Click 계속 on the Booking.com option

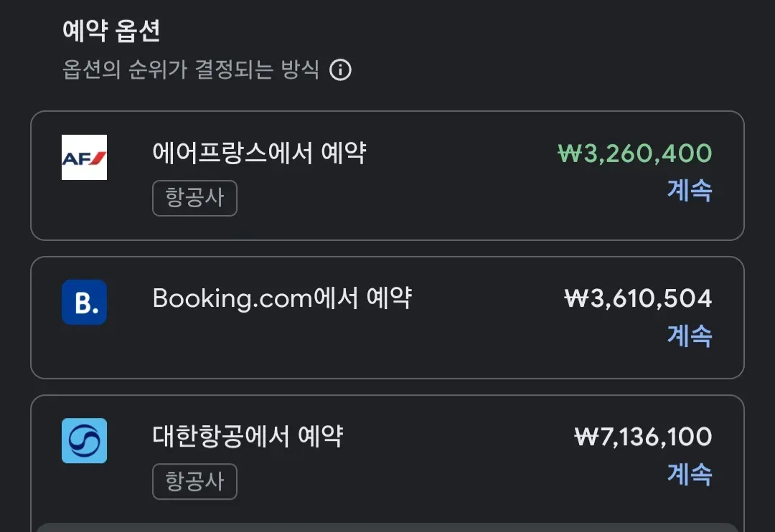click(690, 336)
